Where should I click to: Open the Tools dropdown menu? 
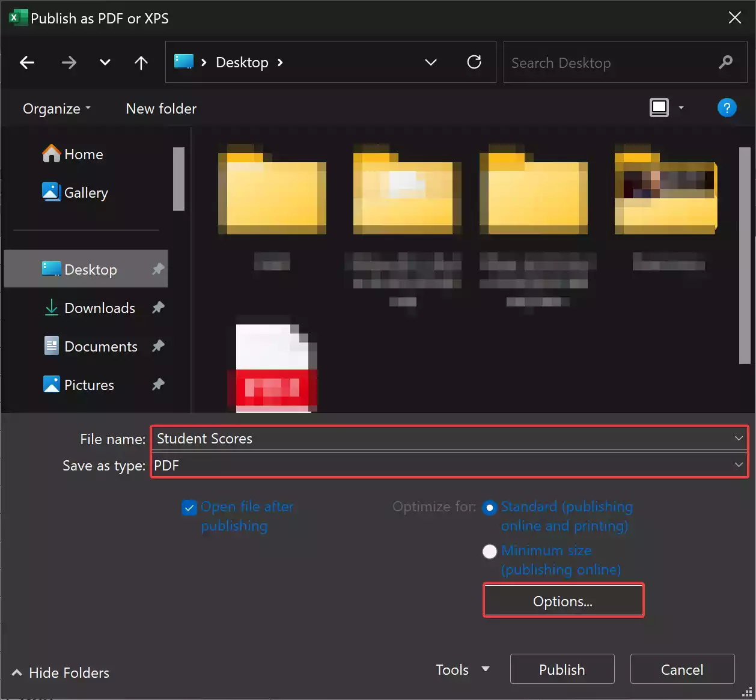click(x=462, y=669)
